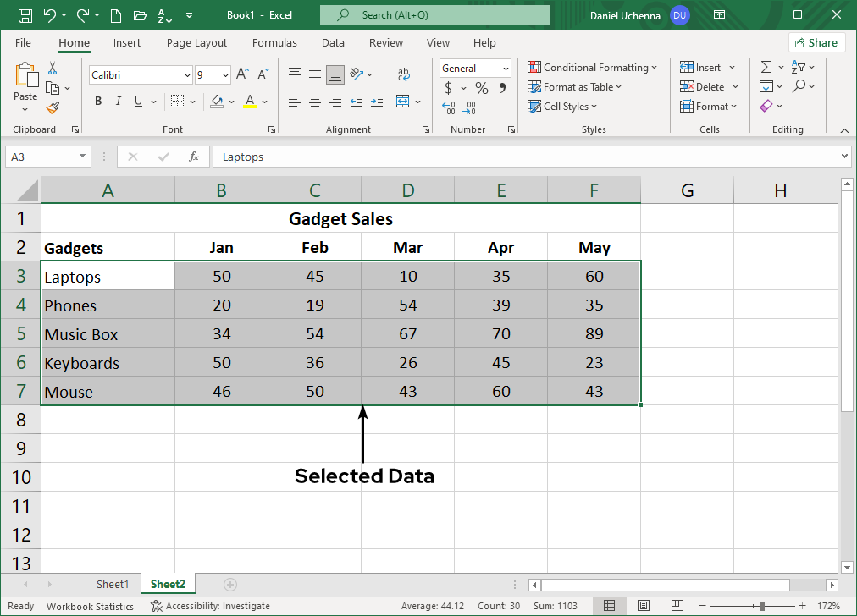Toggle Center alignment for the selection
This screenshot has height=616, width=857.
314,101
